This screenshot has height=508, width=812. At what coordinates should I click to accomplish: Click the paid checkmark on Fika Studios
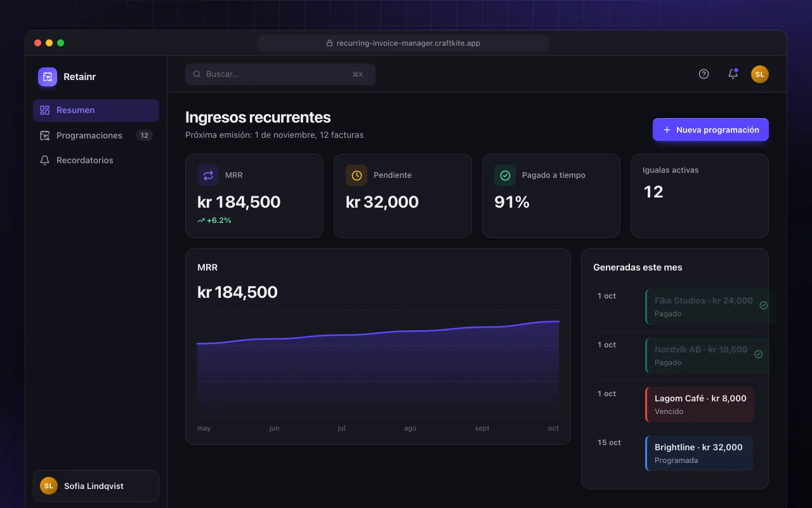764,305
